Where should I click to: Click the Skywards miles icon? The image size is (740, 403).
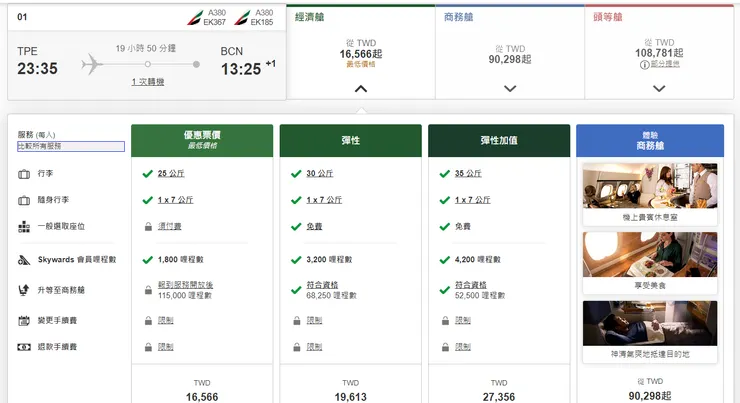click(23, 260)
